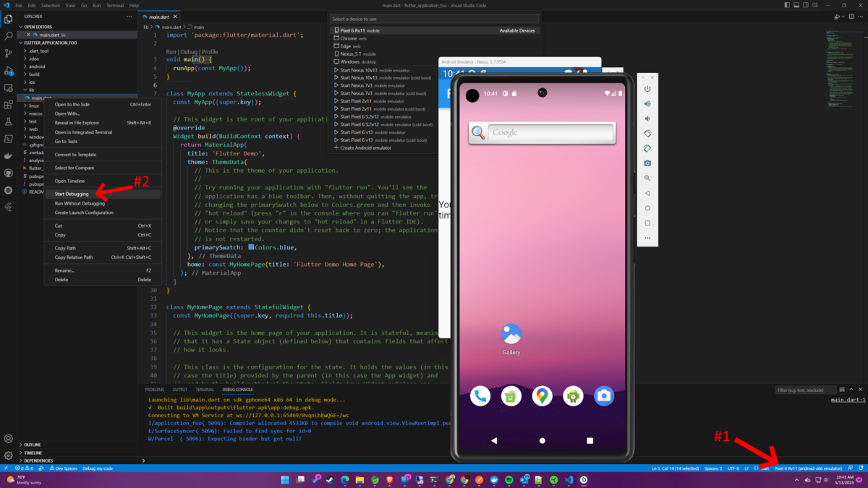868x488 pixels.
Task: Switch to the TERMINAL panel tab
Action: [205, 390]
